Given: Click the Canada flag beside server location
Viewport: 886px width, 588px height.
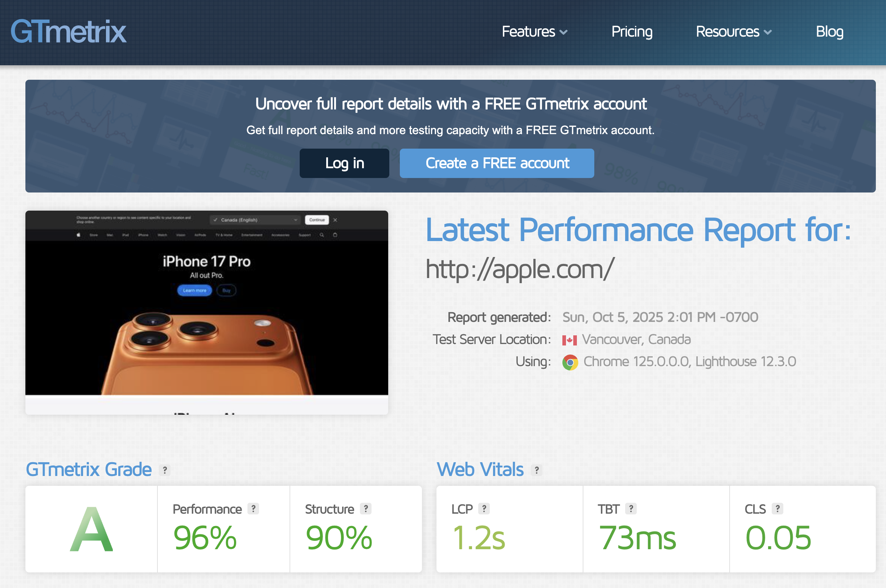Looking at the screenshot, I should coord(570,339).
